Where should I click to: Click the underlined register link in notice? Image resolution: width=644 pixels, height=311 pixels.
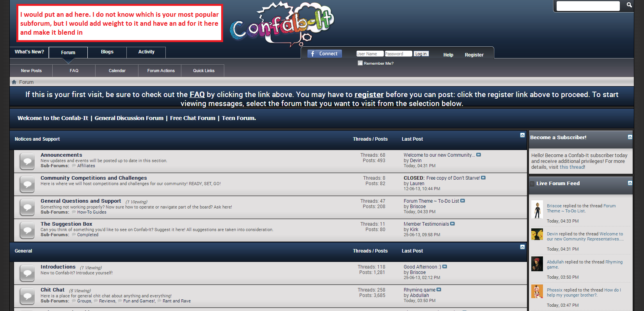[x=369, y=95]
